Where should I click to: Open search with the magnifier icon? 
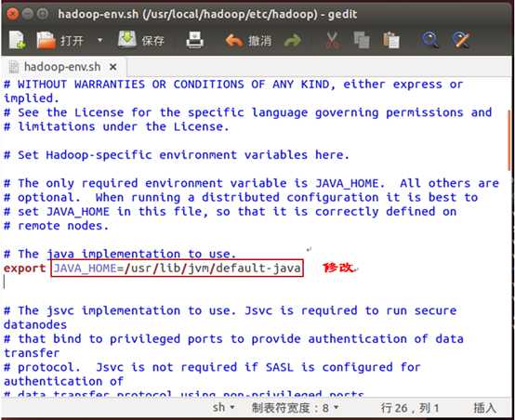coord(429,40)
